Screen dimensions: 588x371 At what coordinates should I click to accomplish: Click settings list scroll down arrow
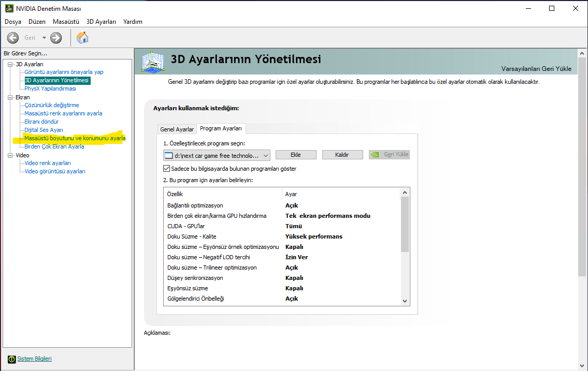click(405, 301)
